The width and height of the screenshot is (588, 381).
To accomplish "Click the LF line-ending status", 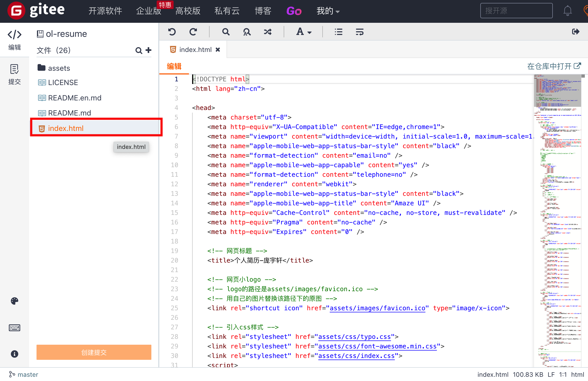I will (x=551, y=374).
